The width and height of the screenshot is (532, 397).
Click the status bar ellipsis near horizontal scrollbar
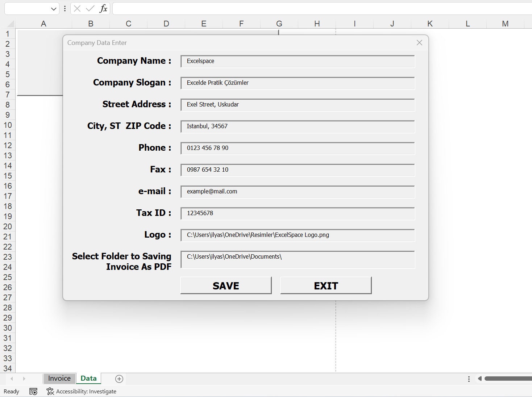coord(469,379)
